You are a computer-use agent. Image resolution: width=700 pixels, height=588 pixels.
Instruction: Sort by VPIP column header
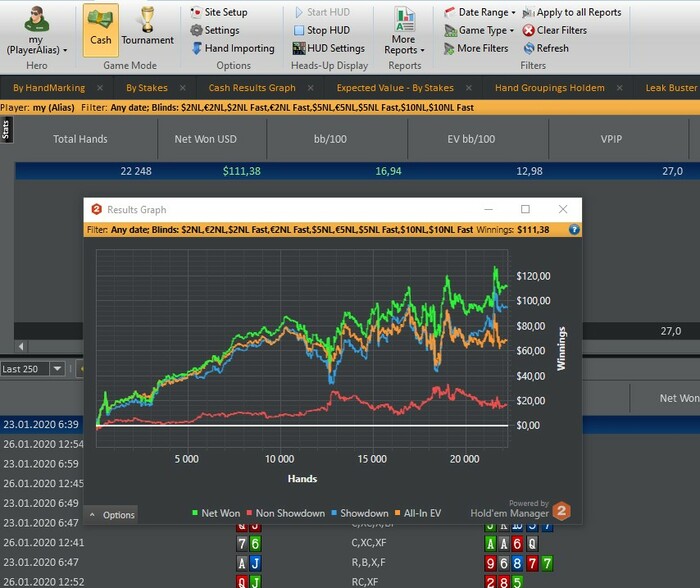(x=611, y=139)
